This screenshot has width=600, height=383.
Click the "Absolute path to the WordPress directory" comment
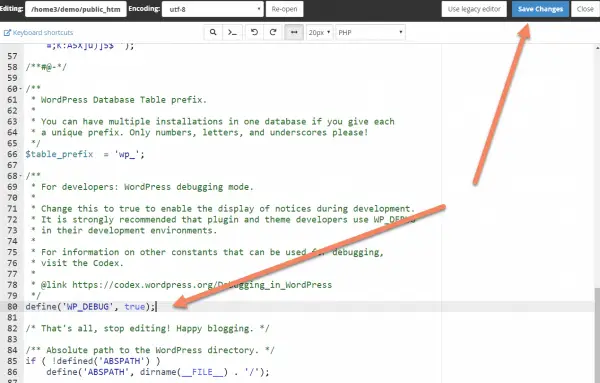[150, 350]
